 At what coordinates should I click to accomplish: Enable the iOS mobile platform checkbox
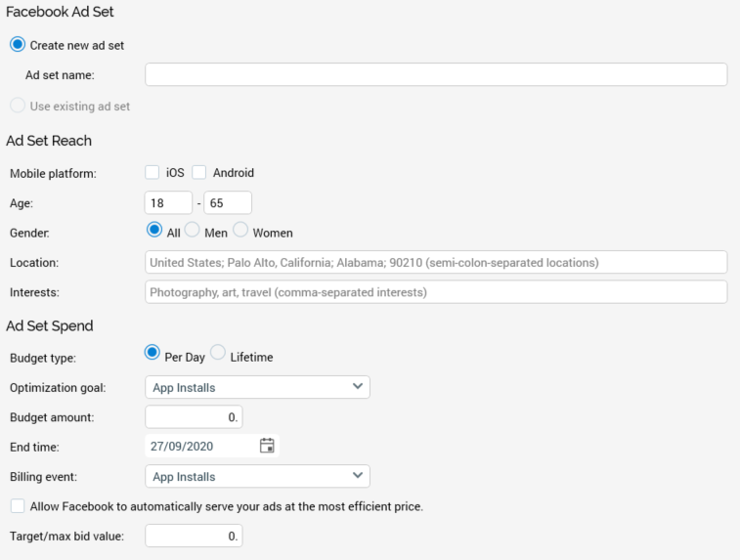tap(152, 172)
